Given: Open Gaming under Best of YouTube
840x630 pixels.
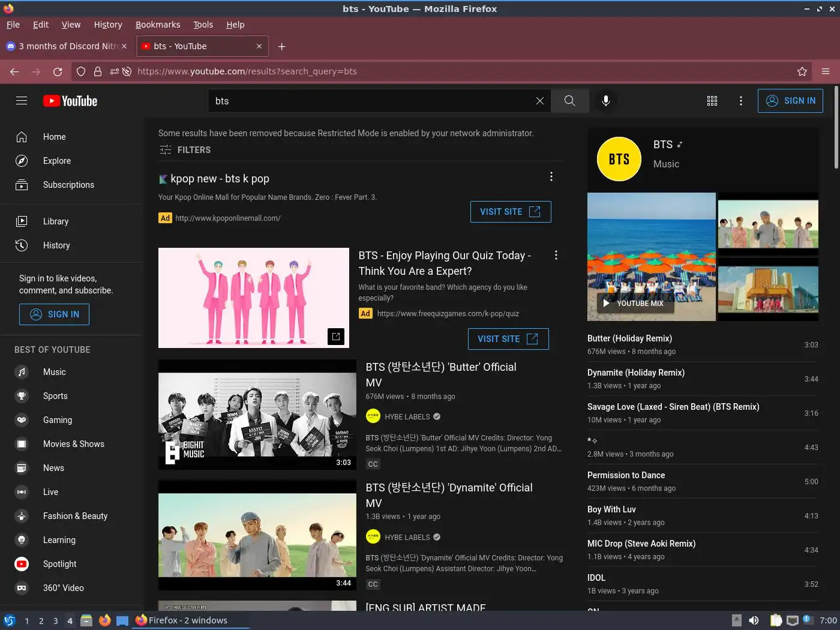Looking at the screenshot, I should point(71,420).
